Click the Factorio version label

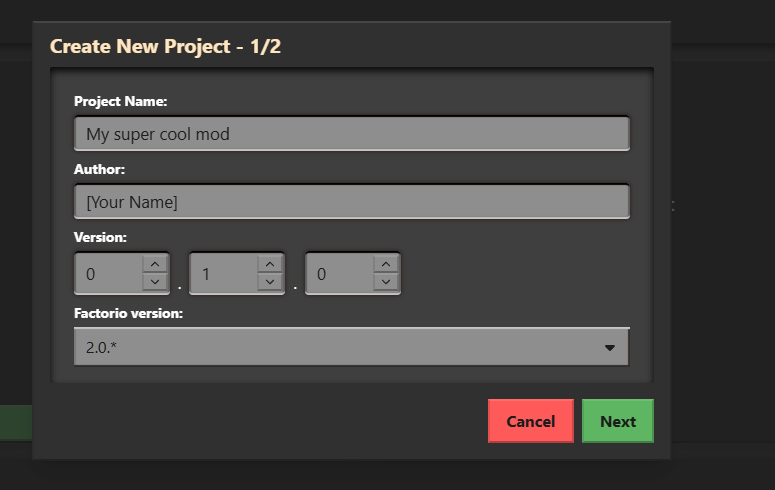[127, 313]
